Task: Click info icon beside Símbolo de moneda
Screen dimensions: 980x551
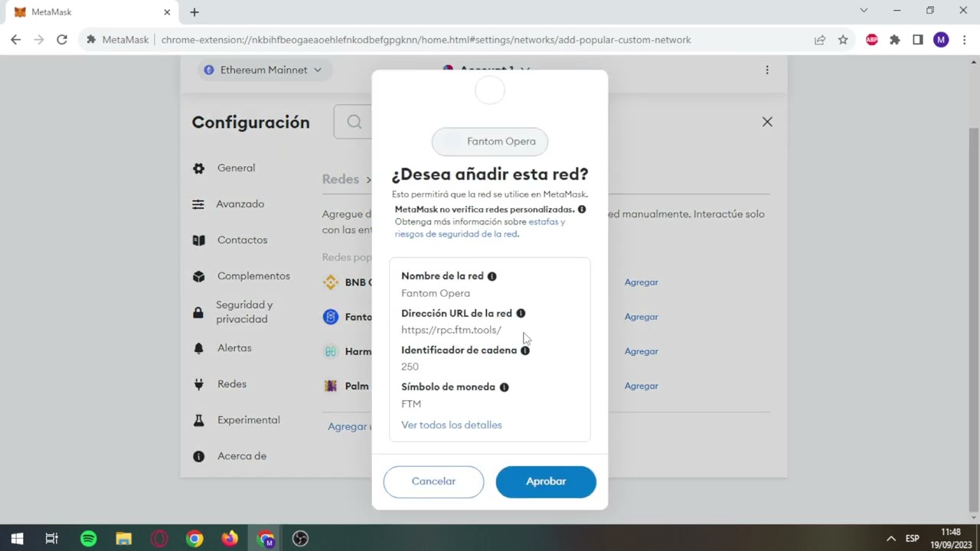Action: (504, 387)
